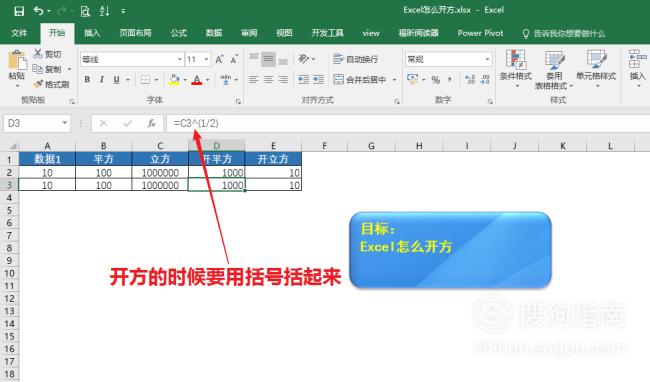Click the Undo arrow icon
The width and height of the screenshot is (650, 382).
pyautogui.click(x=39, y=11)
